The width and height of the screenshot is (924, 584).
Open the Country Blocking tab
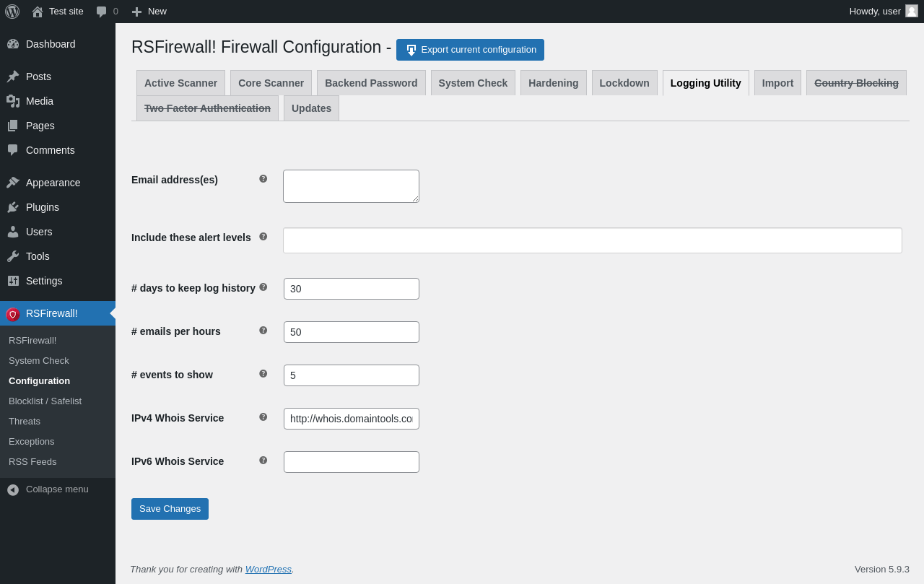[x=856, y=83]
